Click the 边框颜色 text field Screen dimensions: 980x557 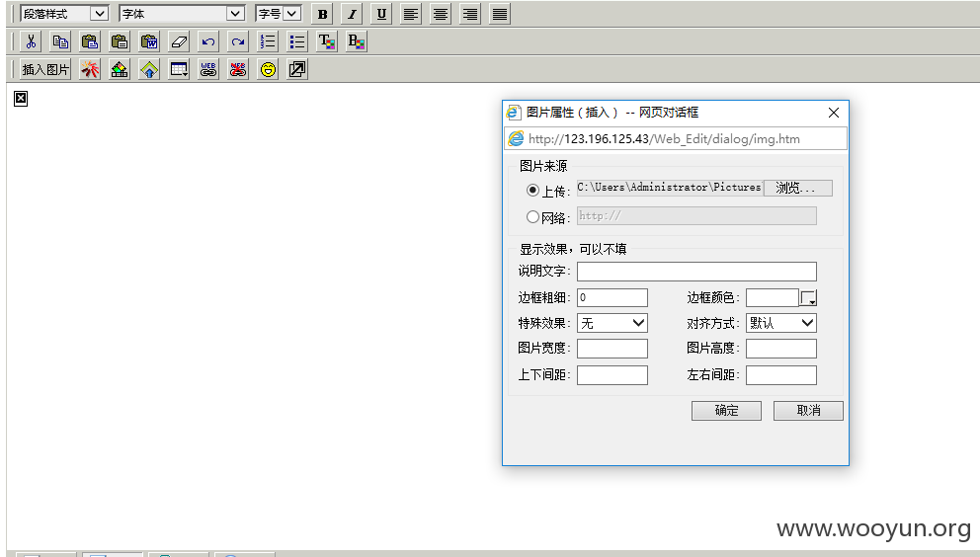pyautogui.click(x=773, y=297)
